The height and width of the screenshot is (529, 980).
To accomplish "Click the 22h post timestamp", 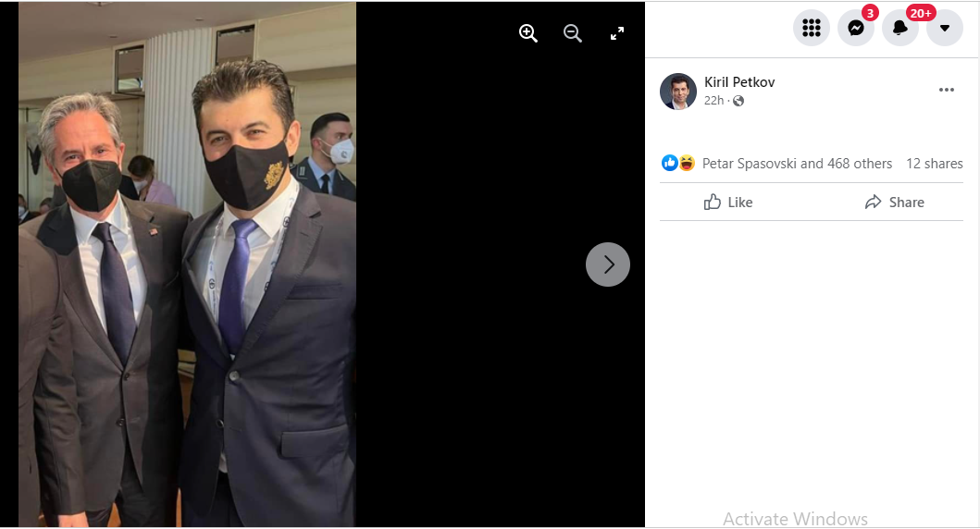I will 713,101.
